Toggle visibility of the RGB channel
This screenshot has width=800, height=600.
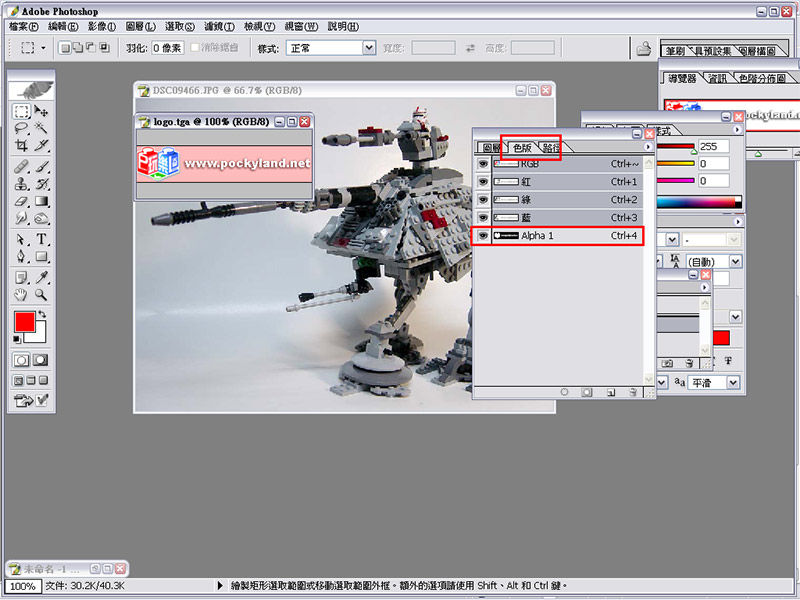[483, 164]
